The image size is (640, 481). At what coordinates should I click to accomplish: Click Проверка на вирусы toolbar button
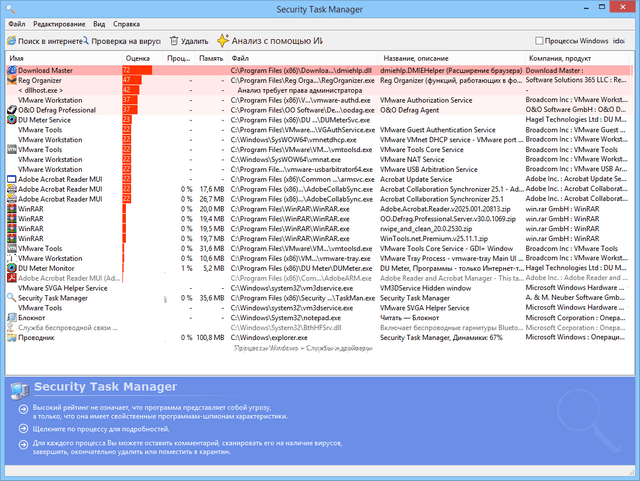tap(123, 41)
